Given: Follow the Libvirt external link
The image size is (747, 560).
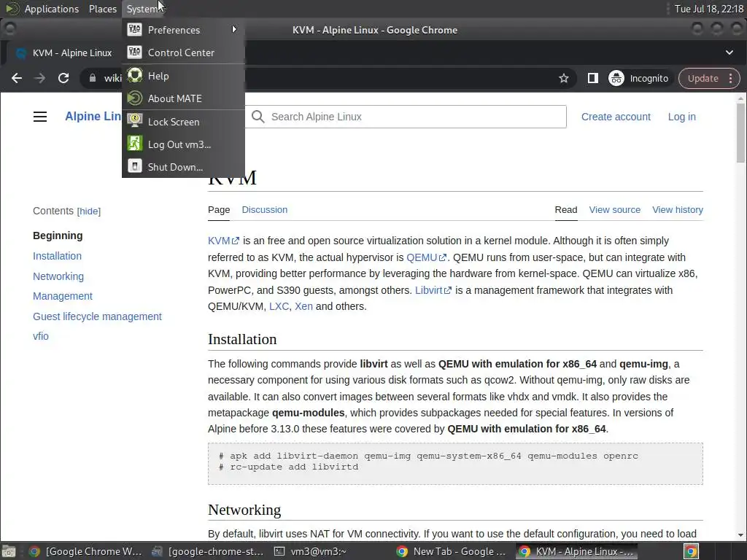Looking at the screenshot, I should [433, 290].
